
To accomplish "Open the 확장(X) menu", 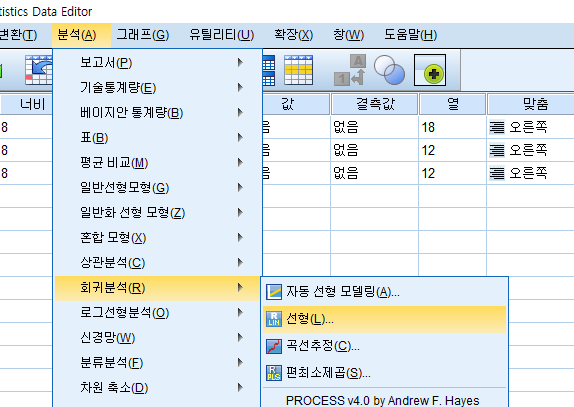I will (x=294, y=35).
